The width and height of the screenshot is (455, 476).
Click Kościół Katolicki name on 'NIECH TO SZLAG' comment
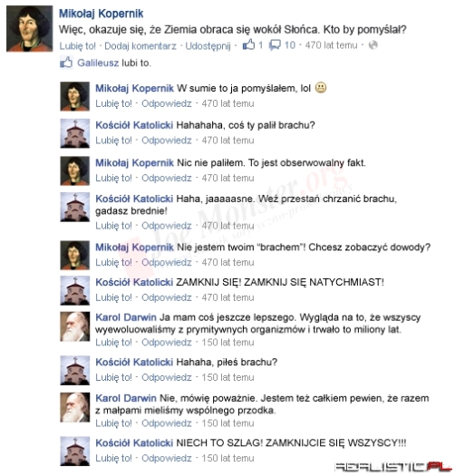tap(134, 443)
